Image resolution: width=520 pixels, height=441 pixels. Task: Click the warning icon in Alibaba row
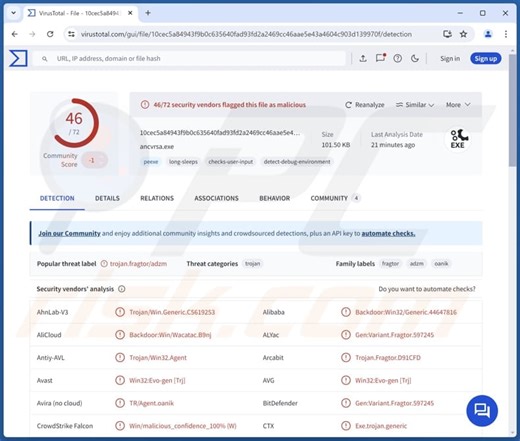pyautogui.click(x=346, y=312)
